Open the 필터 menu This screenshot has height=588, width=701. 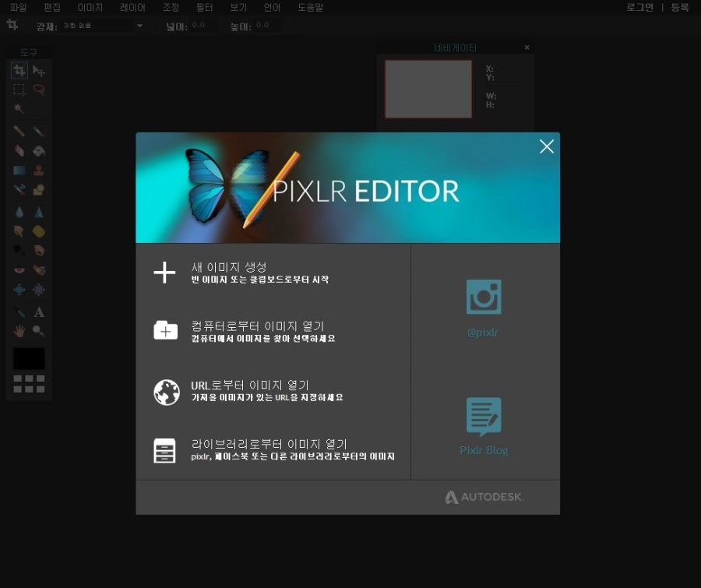204,7
